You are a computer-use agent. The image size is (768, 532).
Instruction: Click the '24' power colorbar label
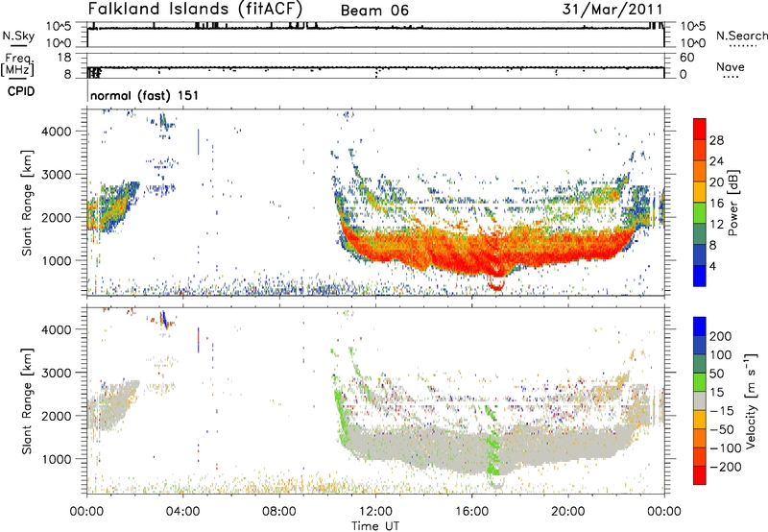716,161
